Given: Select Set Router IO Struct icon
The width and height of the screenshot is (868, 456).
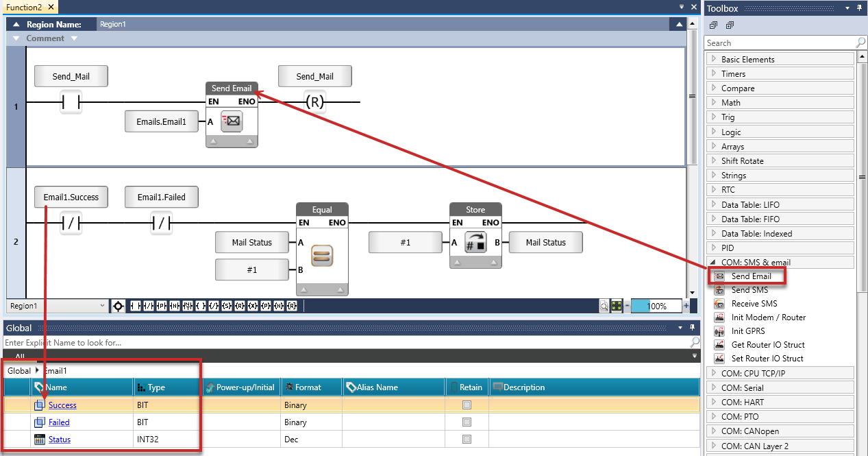Looking at the screenshot, I should point(719,359).
